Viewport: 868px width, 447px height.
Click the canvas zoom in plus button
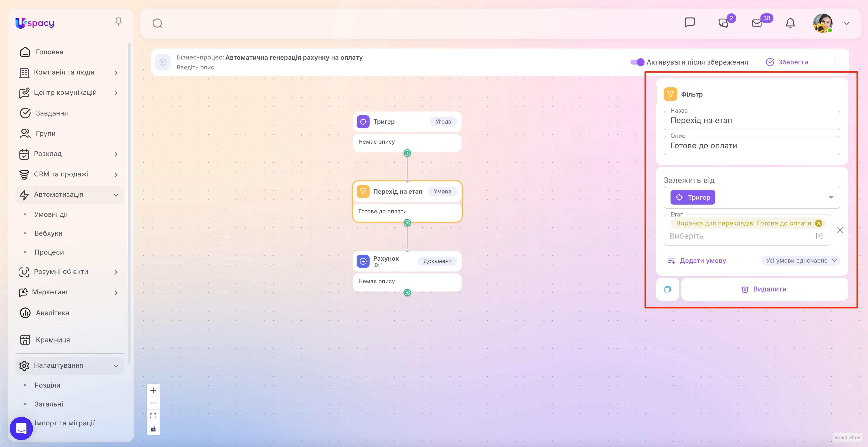click(x=153, y=390)
